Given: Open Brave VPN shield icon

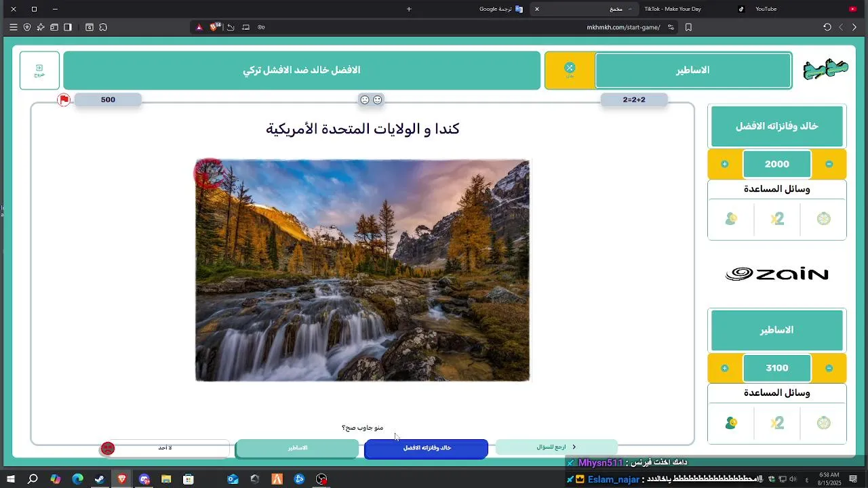Looking at the screenshot, I should pyautogui.click(x=27, y=27).
